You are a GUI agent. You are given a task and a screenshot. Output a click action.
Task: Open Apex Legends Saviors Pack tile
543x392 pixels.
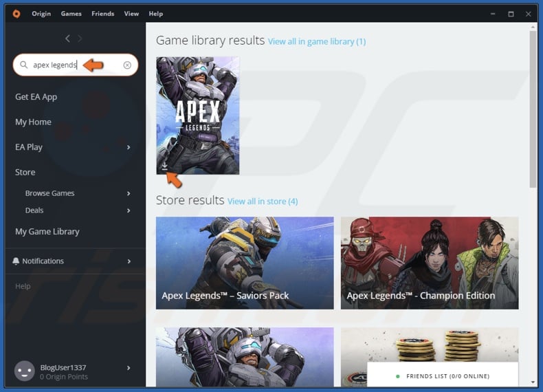click(245, 263)
